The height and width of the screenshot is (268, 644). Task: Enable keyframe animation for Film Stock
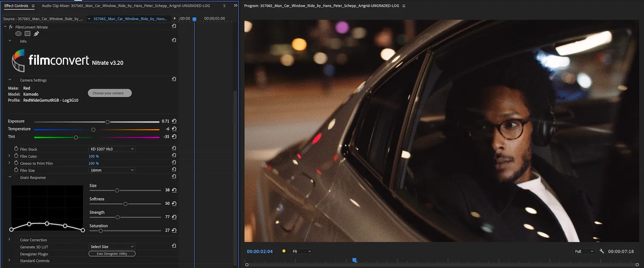[16, 148]
